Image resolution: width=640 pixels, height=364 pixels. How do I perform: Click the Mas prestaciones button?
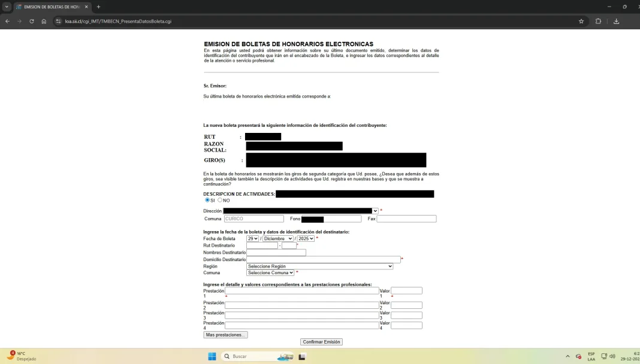click(x=225, y=335)
